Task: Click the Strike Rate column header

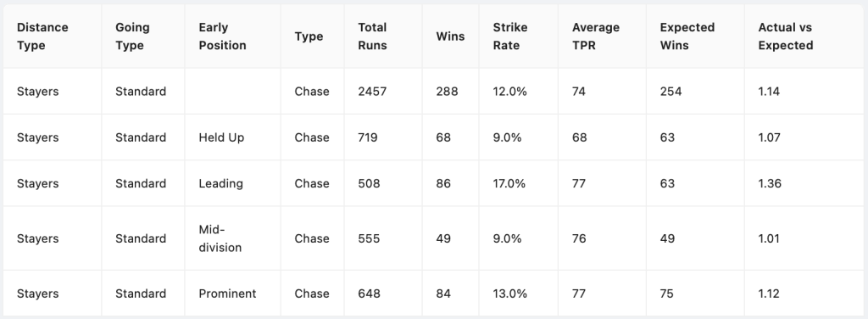Action: click(x=510, y=36)
